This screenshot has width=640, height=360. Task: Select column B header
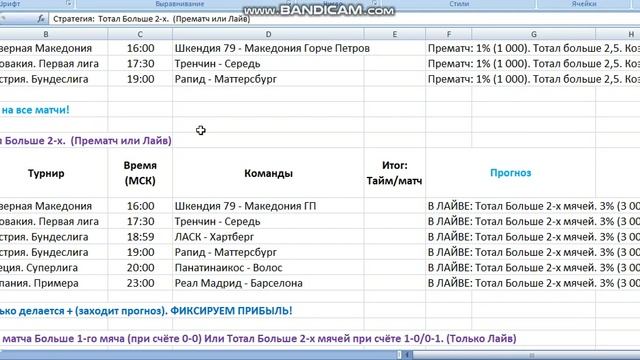coord(46,35)
